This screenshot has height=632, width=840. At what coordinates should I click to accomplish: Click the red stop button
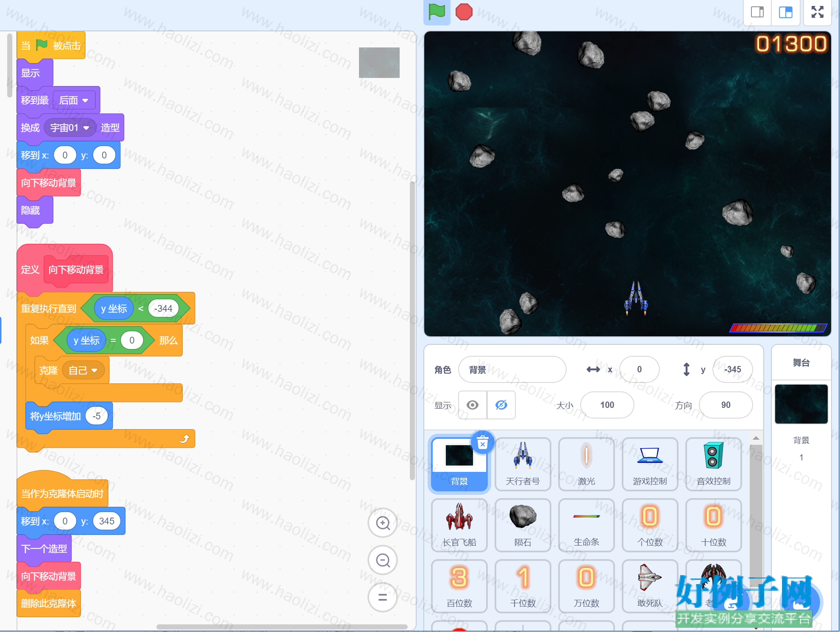click(x=464, y=12)
